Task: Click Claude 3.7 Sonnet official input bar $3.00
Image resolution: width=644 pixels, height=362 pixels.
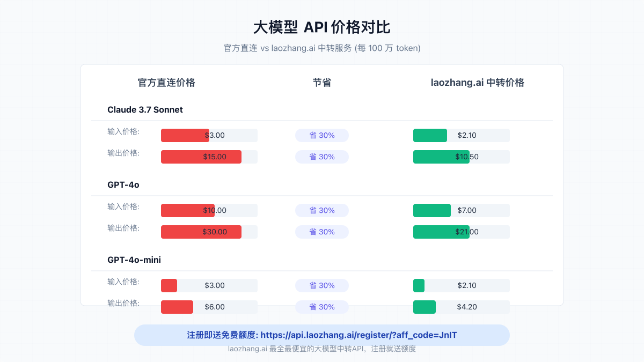Action: (x=209, y=135)
